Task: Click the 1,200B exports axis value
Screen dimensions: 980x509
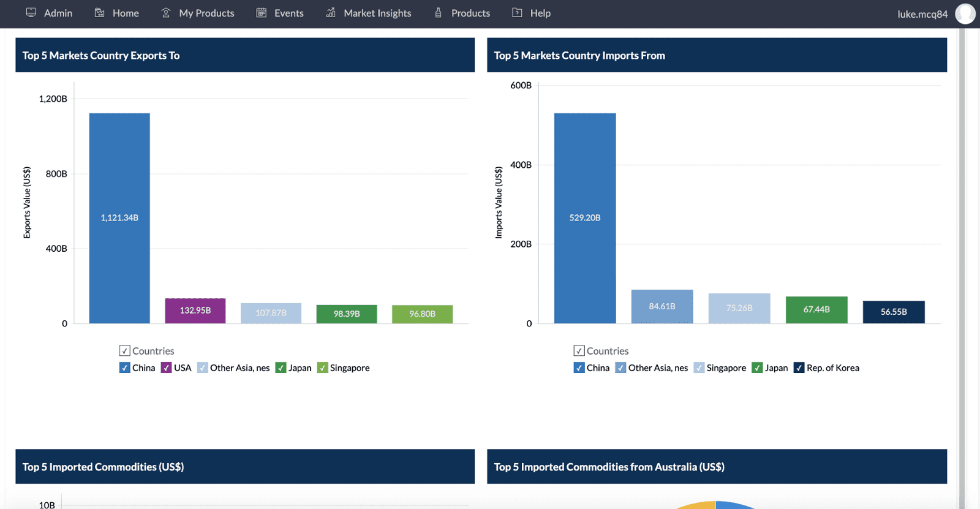Action: coord(53,99)
